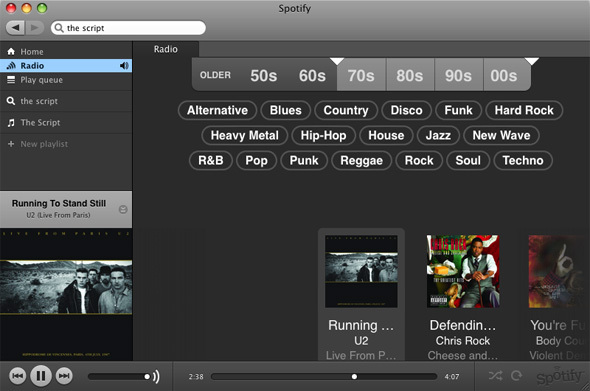Pick the Heavy Metal genre
Screen dimensions: 590x391
click(x=245, y=135)
